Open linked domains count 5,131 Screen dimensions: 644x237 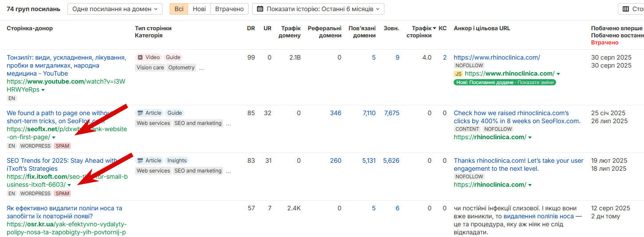pos(369,161)
